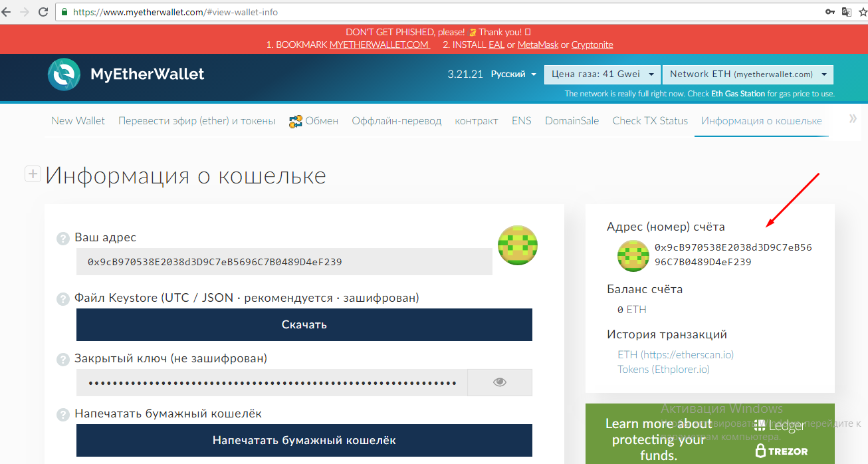Open help icon next to Файл Keystore

pos(63,299)
